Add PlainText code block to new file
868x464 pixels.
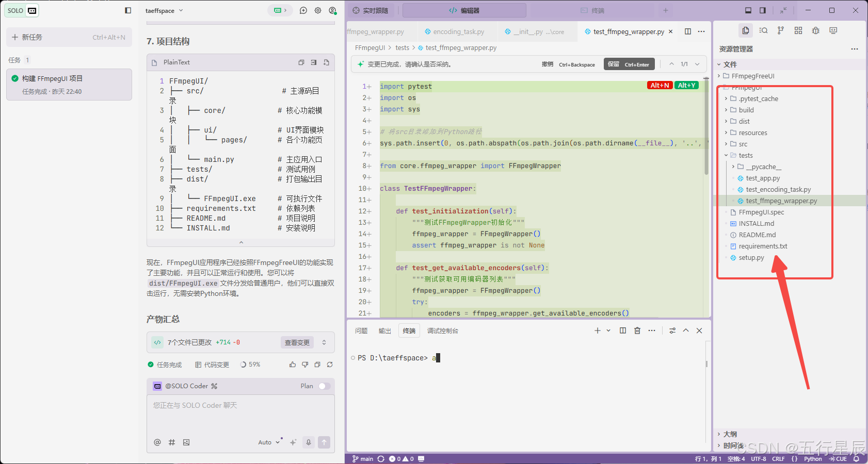[326, 62]
